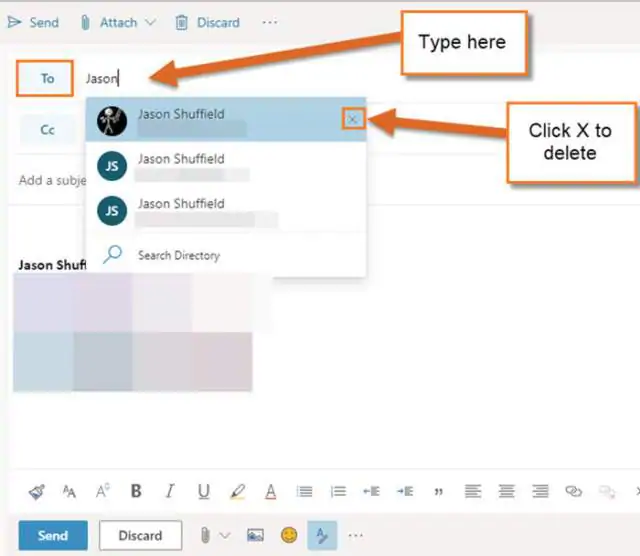Click Discard with trash icon at top
Viewport: 640px width, 556px height.
(207, 22)
